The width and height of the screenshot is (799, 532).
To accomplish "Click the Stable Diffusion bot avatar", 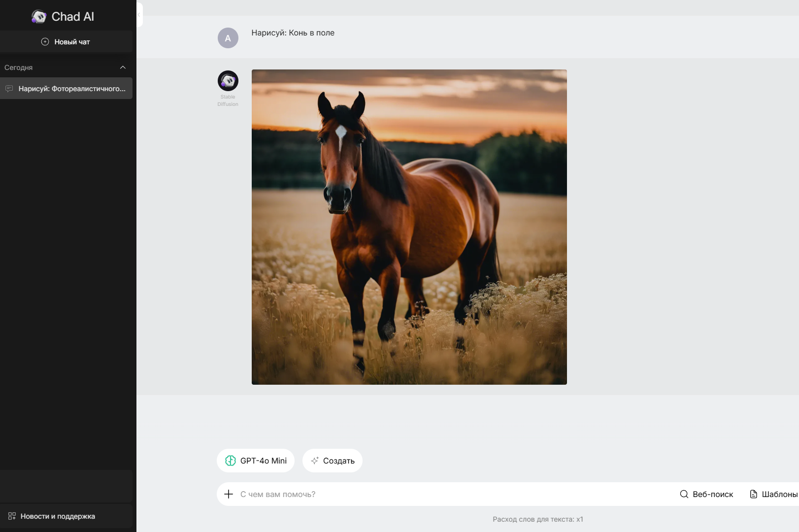I will (228, 81).
